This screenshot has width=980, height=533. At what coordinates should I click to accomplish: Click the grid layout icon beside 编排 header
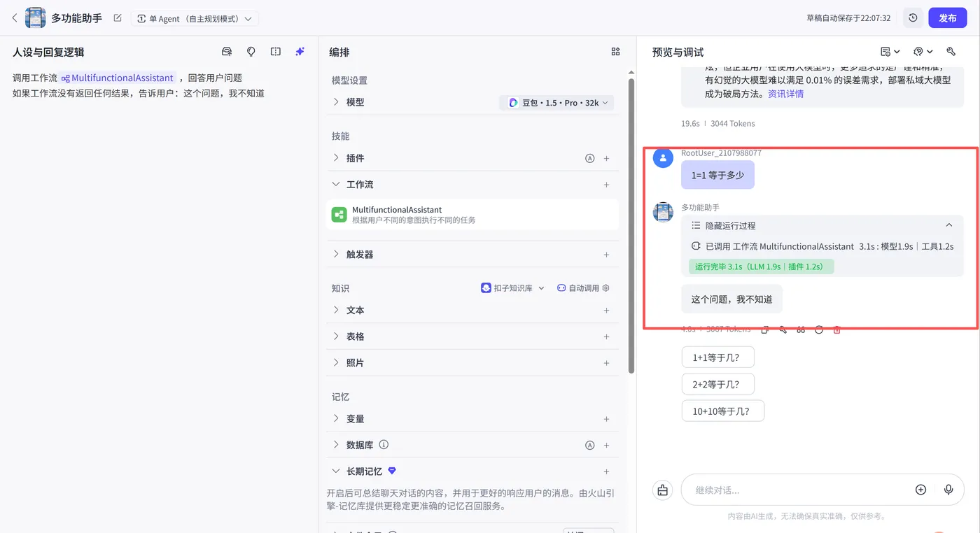point(615,51)
